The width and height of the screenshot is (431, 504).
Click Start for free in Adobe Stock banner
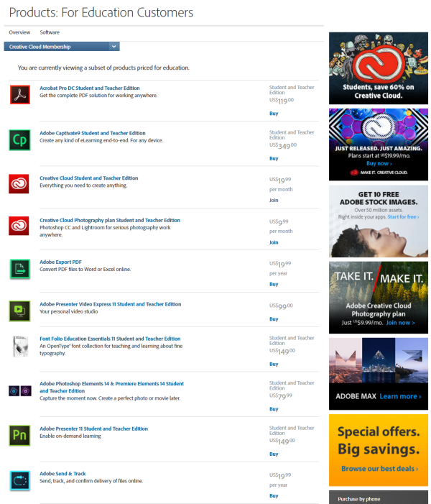click(402, 216)
